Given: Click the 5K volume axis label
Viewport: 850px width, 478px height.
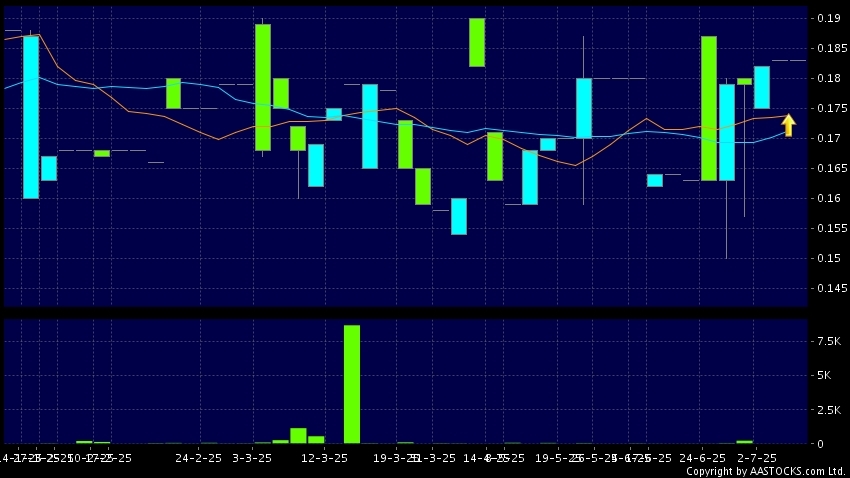Looking at the screenshot, I should coord(824,376).
